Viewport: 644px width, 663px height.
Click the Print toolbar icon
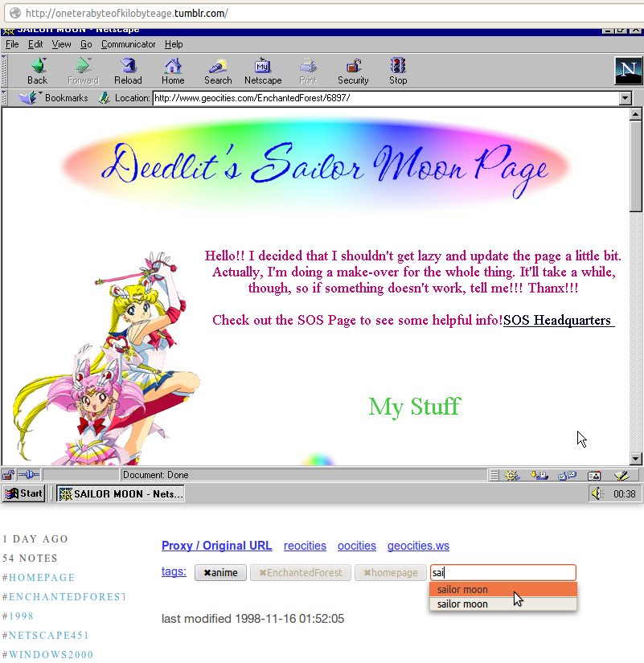coord(308,71)
